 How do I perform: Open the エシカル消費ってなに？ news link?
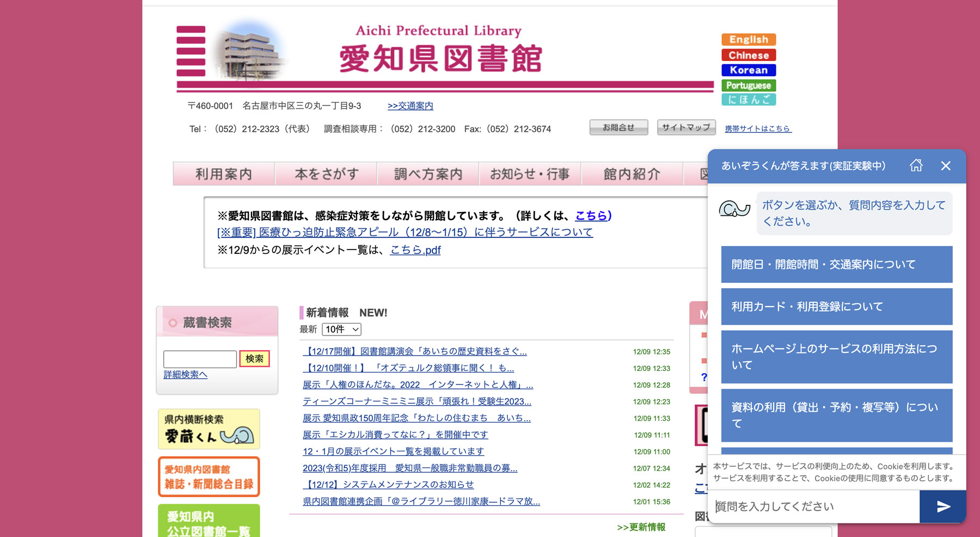(x=395, y=435)
